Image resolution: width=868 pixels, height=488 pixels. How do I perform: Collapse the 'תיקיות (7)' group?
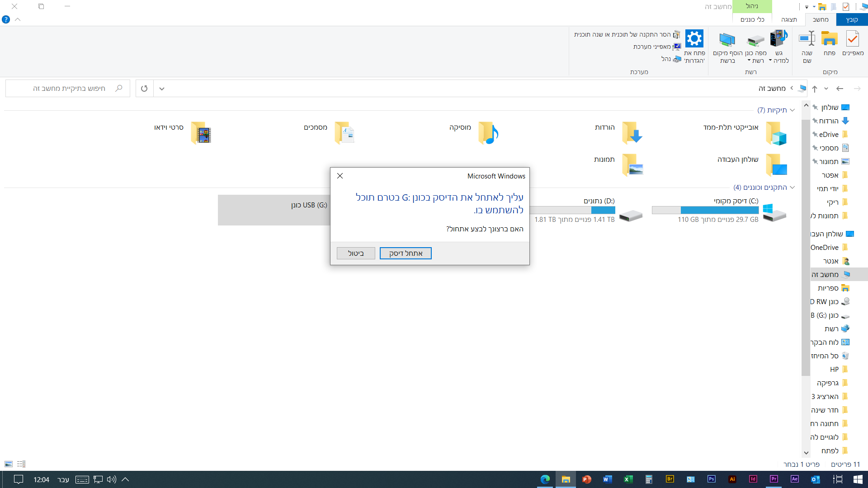792,110
